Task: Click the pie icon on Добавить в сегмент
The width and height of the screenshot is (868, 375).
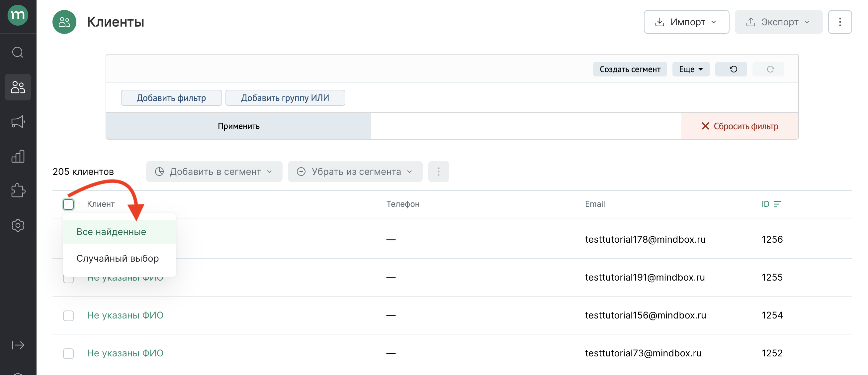Action: tap(159, 172)
